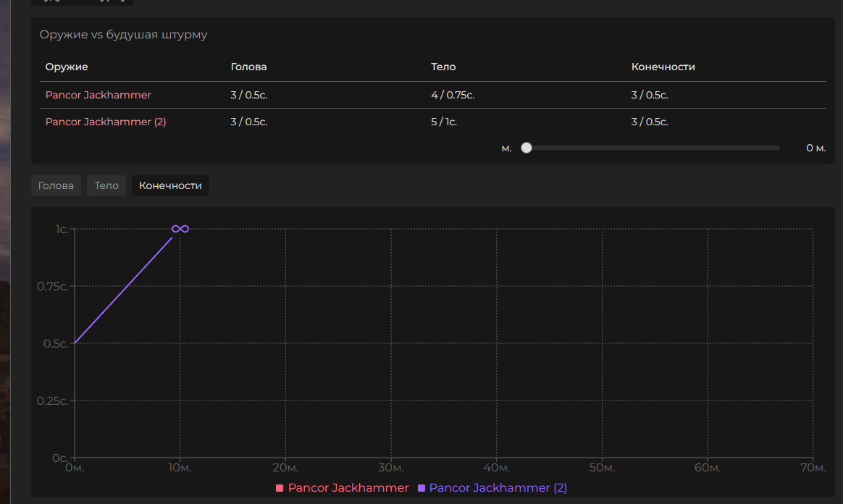Viewport: 843px width, 504px height.
Task: Select the Конечности tab above the chart
Action: 170,185
